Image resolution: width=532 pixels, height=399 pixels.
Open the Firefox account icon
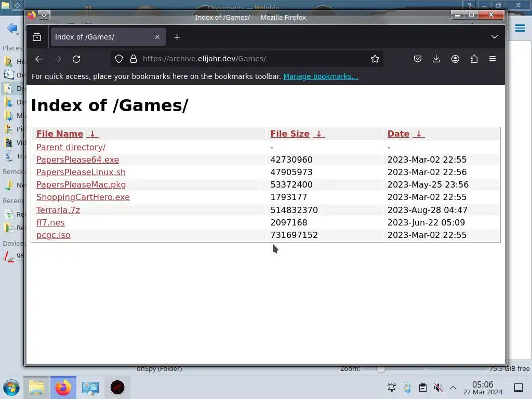455,59
